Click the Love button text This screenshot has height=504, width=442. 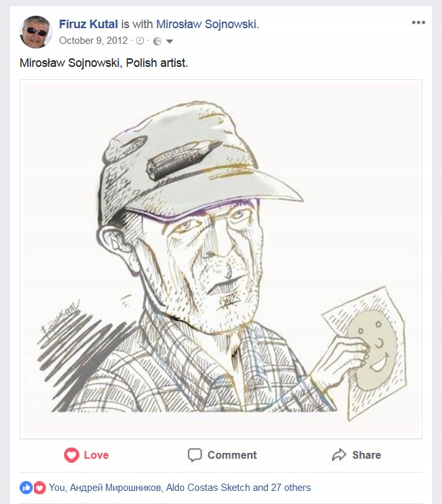coord(96,455)
